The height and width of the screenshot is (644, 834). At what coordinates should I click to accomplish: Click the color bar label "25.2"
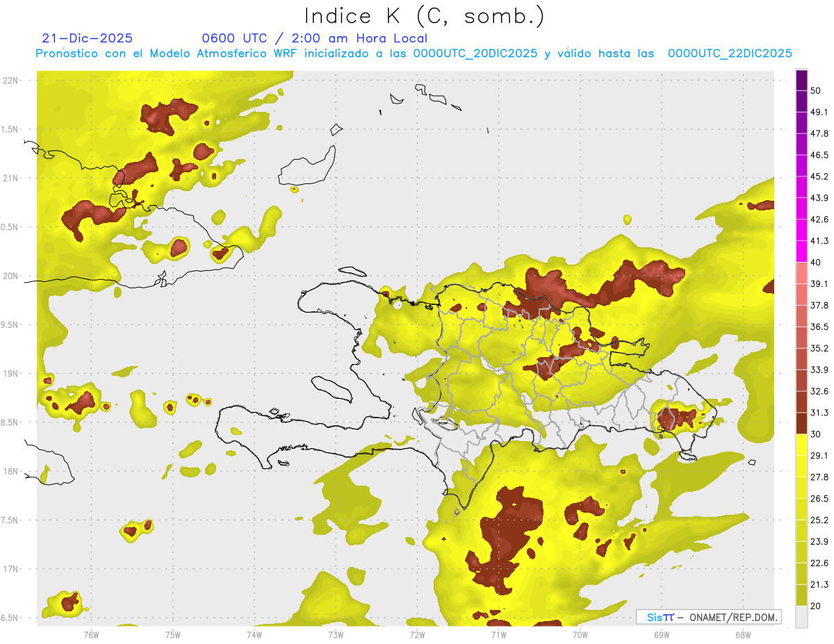(x=819, y=520)
